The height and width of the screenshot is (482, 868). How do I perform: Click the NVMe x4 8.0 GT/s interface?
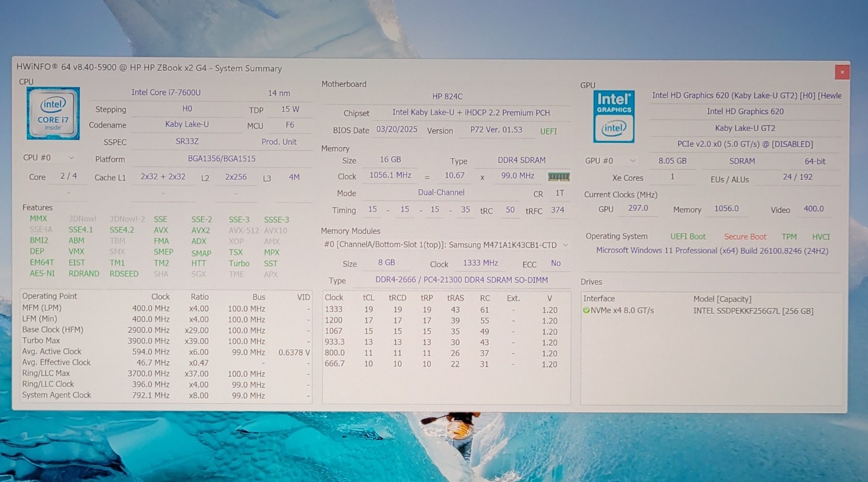click(622, 311)
